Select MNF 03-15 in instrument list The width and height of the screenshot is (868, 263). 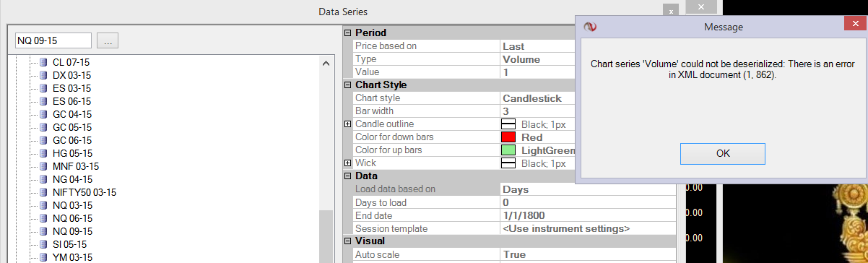[x=74, y=167]
